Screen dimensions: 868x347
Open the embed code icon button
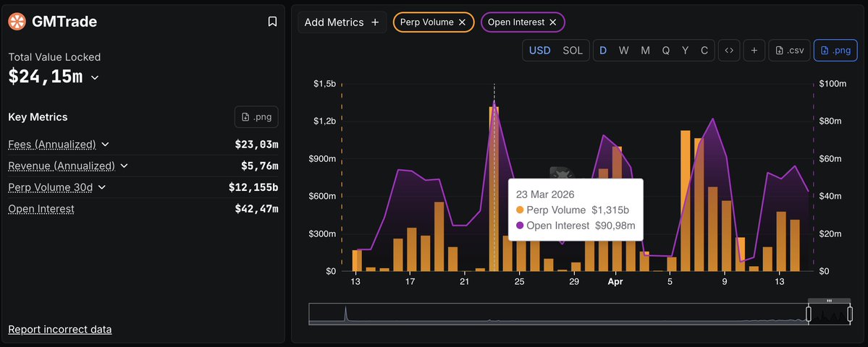729,51
